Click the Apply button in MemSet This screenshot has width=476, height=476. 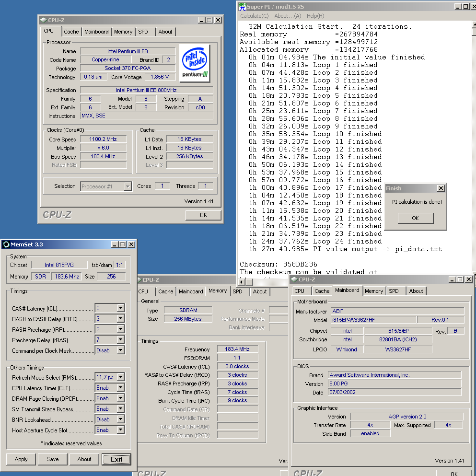pyautogui.click(x=21, y=459)
